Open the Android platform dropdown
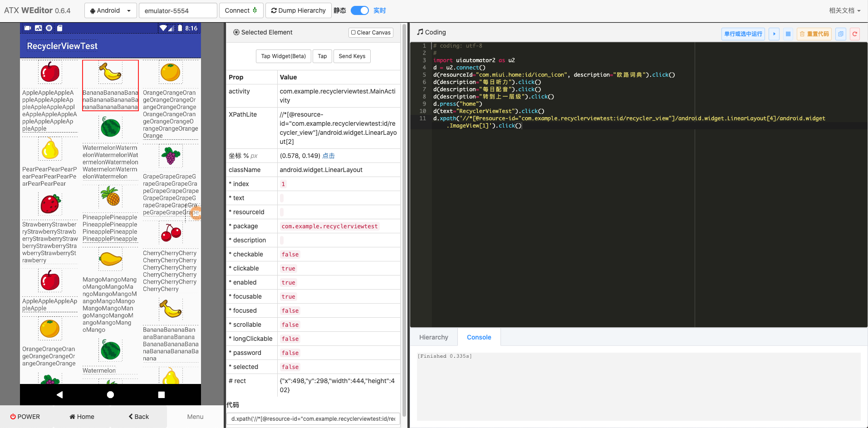 [110, 10]
